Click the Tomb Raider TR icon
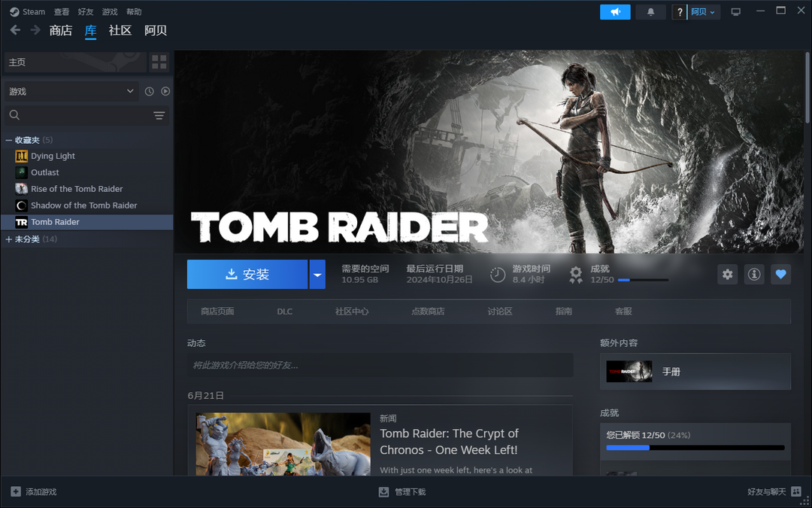 click(x=21, y=222)
